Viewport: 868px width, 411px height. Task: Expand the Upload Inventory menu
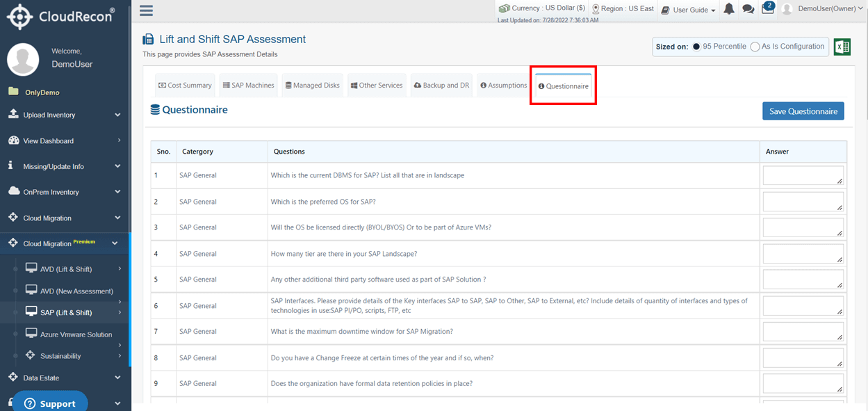pos(65,115)
